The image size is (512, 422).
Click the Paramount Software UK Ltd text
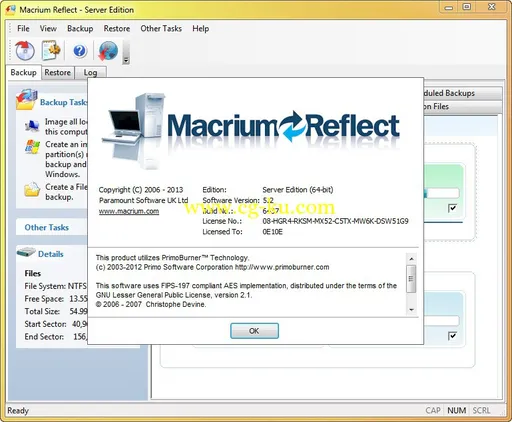pyautogui.click(x=143, y=200)
